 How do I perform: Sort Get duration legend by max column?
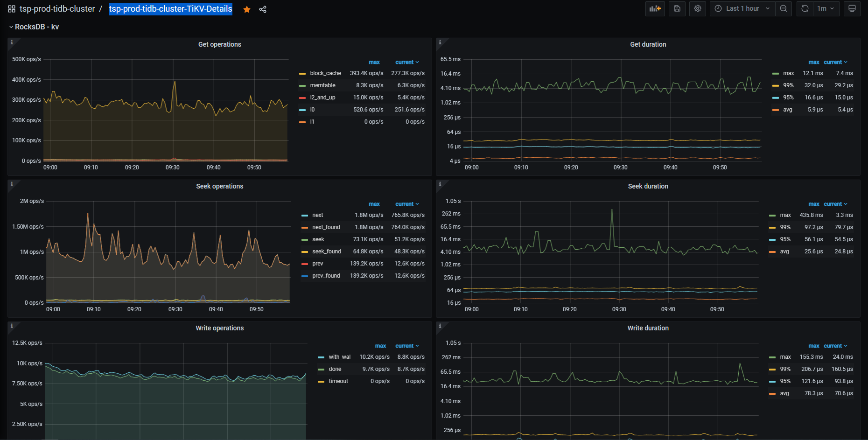(813, 62)
